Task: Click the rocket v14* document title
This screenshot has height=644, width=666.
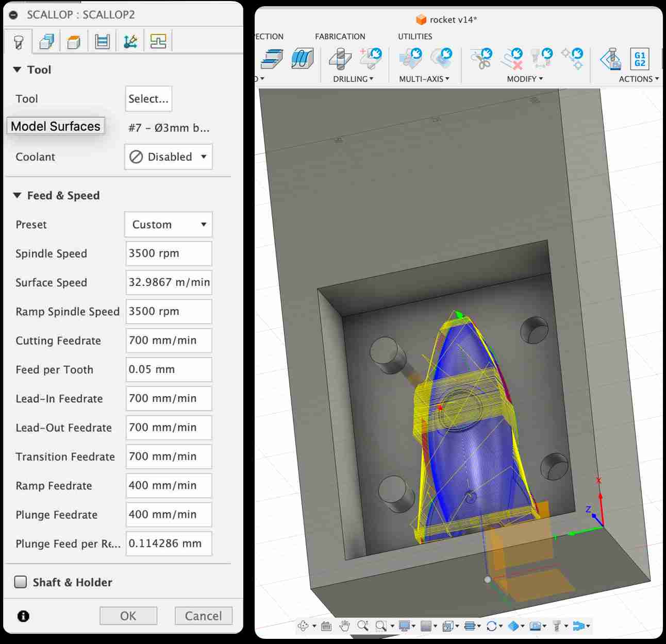Action: (x=453, y=20)
